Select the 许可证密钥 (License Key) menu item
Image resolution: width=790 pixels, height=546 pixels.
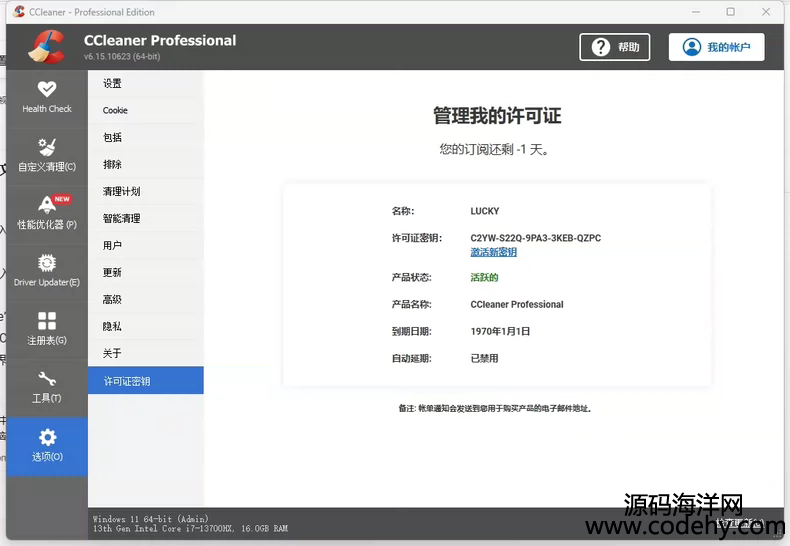tap(146, 381)
